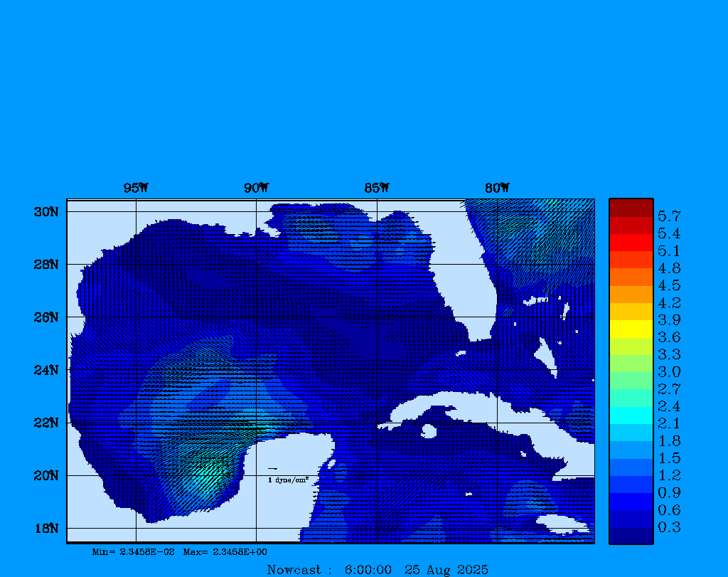Click the dark red swatch atop the legend
This screenshot has width=728, height=577.
tap(631, 208)
